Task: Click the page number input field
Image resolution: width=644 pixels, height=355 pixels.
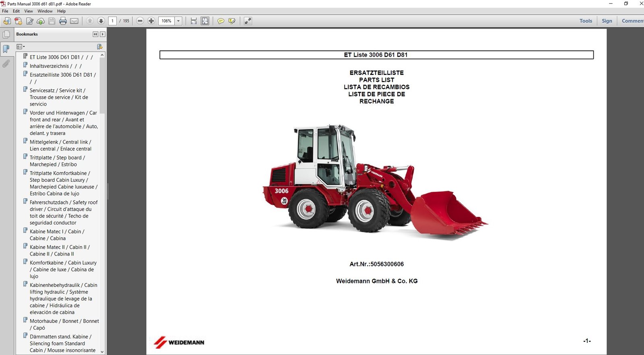Action: (112, 21)
